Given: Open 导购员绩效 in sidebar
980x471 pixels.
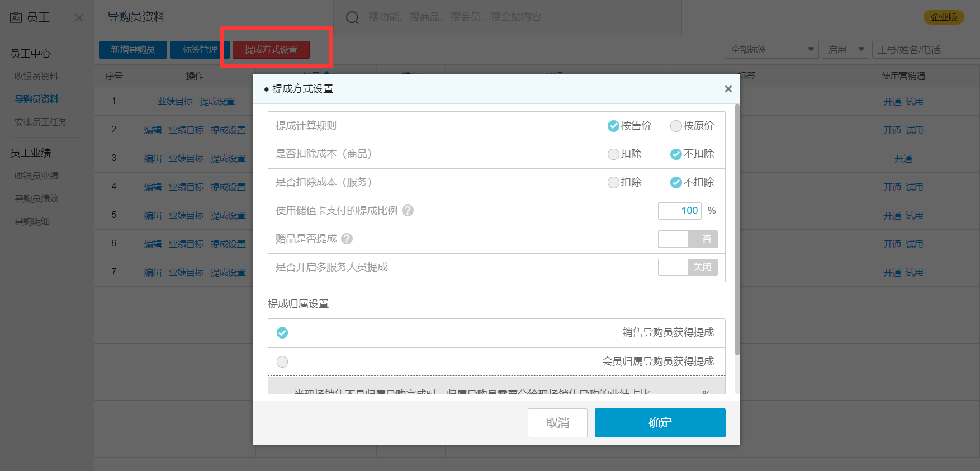Looking at the screenshot, I should coord(36,198).
